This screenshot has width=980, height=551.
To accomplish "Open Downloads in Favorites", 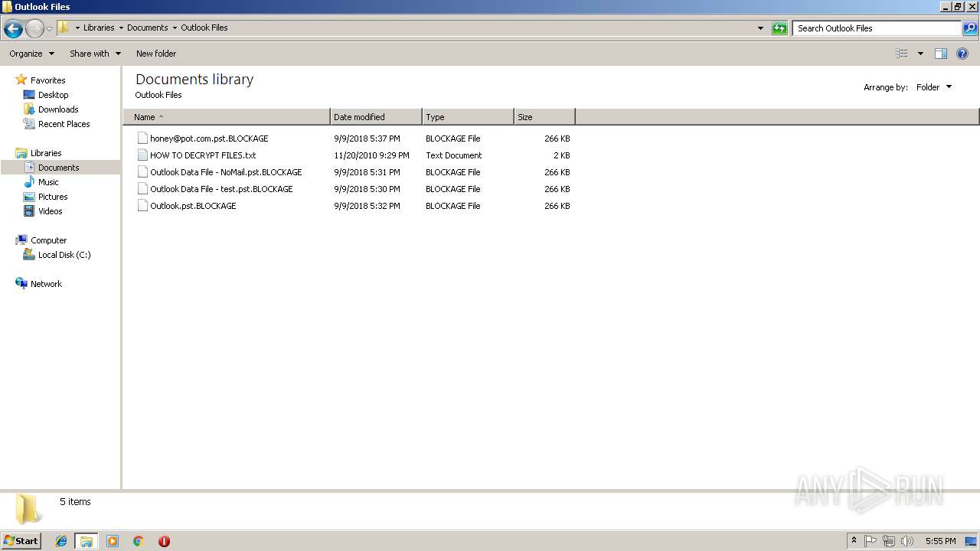I will pos(58,109).
